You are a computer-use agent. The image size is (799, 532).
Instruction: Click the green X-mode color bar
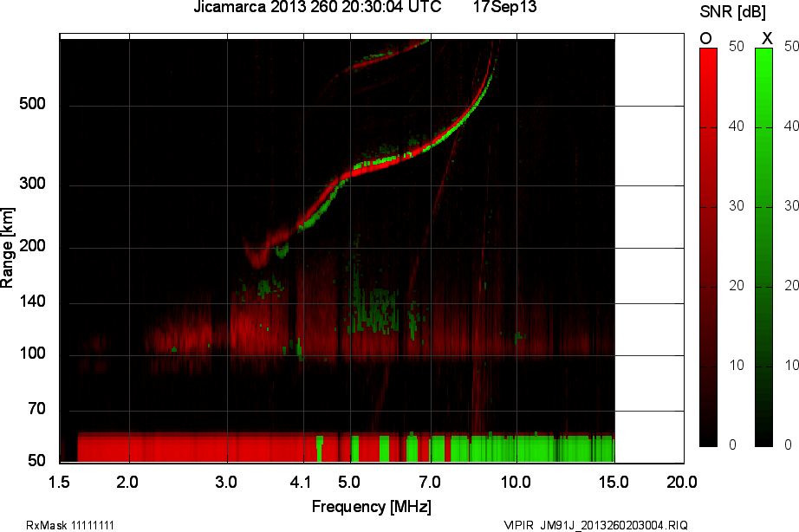click(763, 248)
